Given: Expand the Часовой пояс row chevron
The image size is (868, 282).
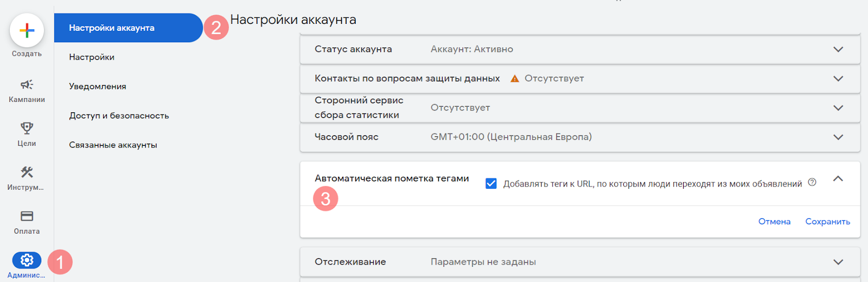Looking at the screenshot, I should (838, 137).
